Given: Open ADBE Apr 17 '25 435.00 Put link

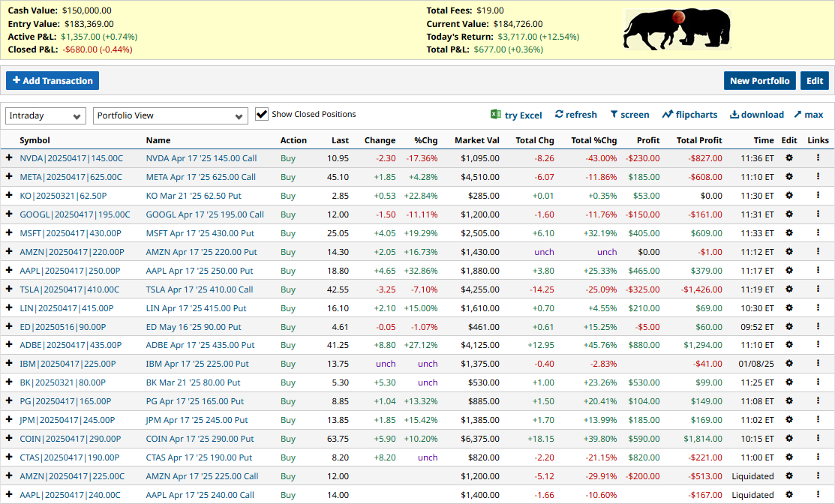Looking at the screenshot, I should [x=200, y=345].
